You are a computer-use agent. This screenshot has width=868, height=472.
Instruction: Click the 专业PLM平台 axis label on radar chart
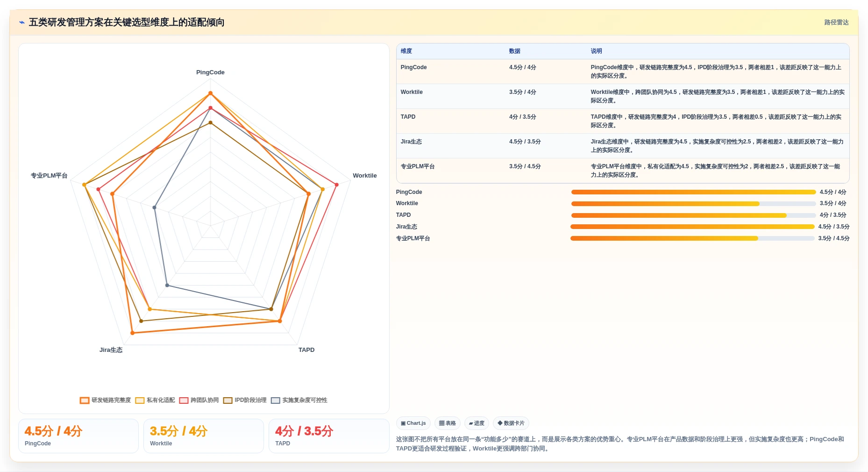coord(49,176)
